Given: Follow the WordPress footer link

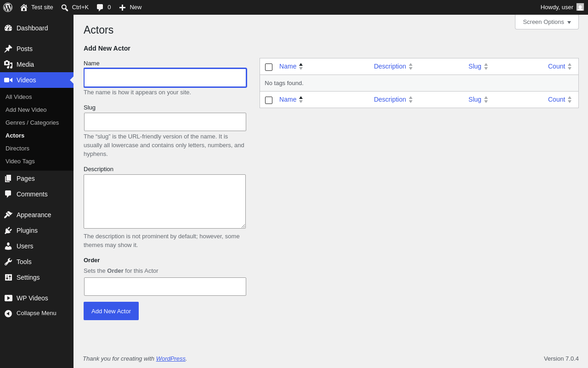Looking at the screenshot, I should tap(171, 359).
